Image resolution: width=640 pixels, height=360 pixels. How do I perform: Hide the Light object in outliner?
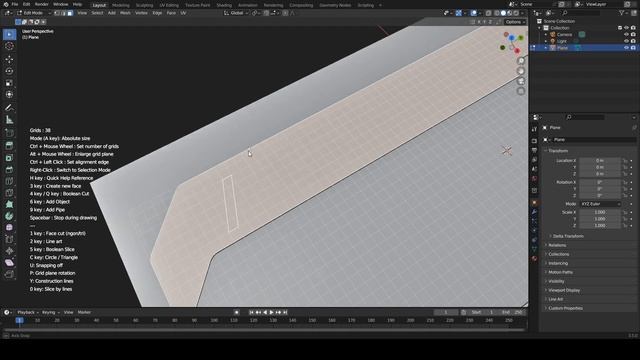(627, 41)
